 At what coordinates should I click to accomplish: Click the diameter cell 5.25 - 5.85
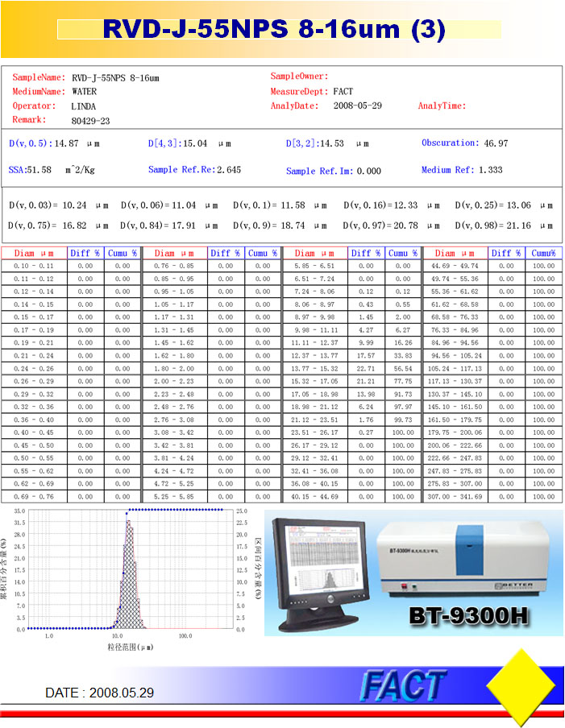tap(174, 497)
